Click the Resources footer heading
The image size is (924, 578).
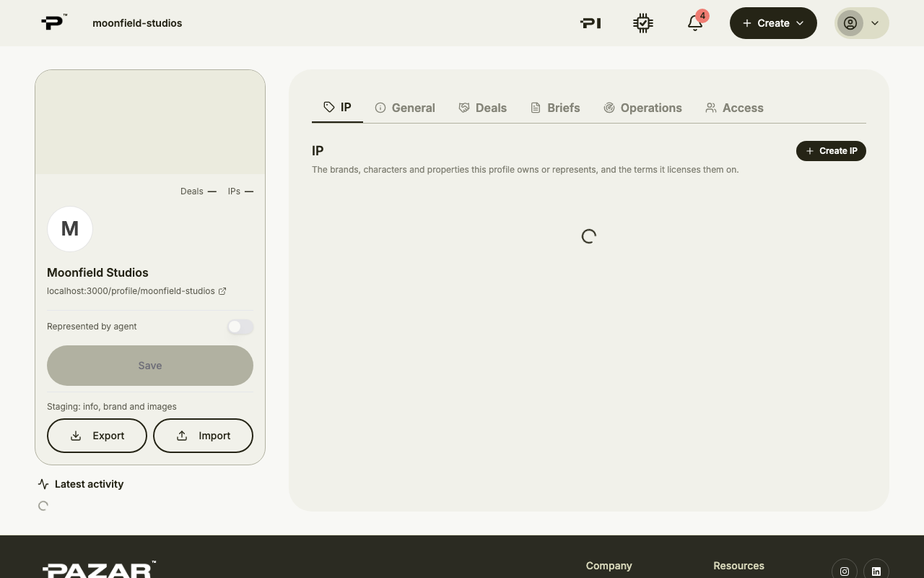pos(738,566)
